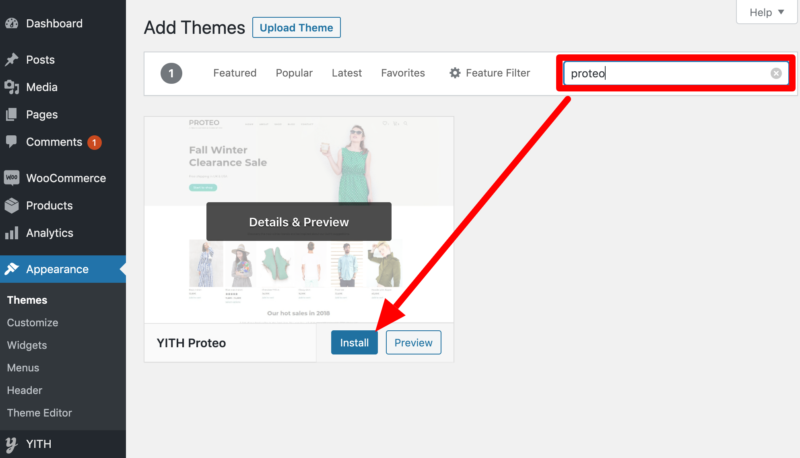Viewport: 800px width, 458px height.
Task: Click the Upload Theme button
Action: pyautogui.click(x=296, y=28)
